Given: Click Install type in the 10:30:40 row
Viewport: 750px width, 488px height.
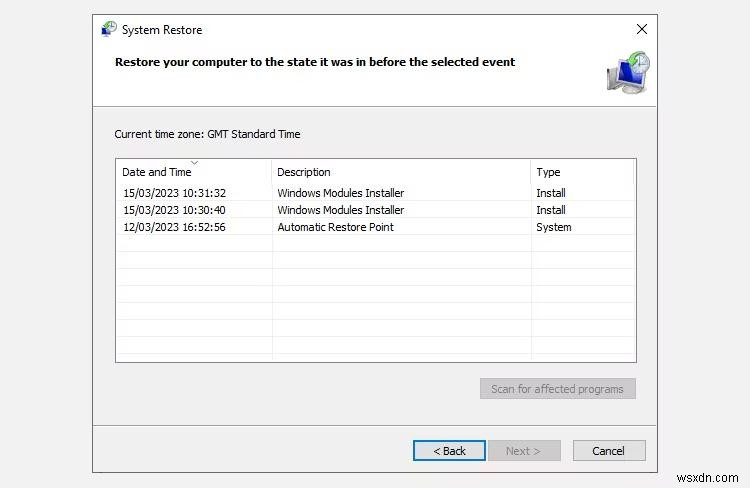Looking at the screenshot, I should 551,210.
